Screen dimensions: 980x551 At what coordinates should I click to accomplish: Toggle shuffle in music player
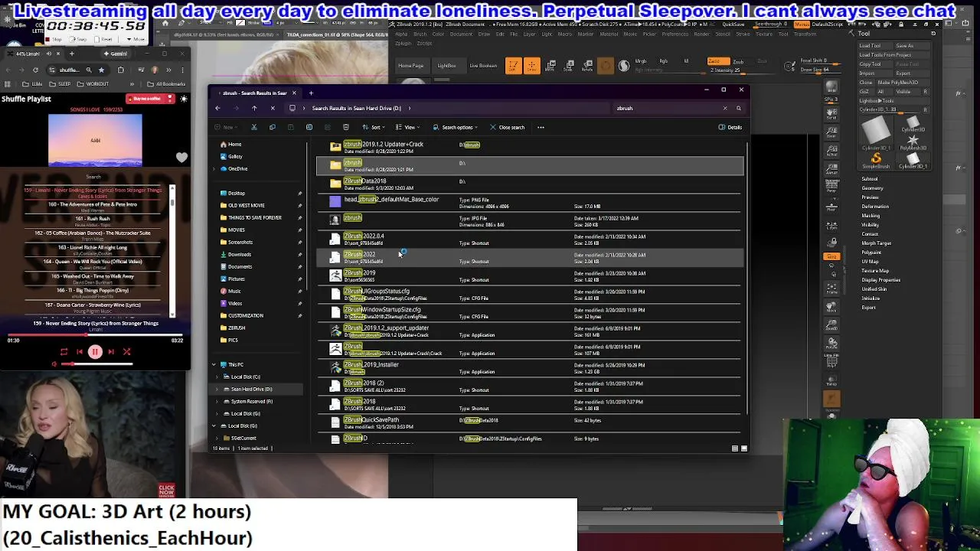click(127, 352)
